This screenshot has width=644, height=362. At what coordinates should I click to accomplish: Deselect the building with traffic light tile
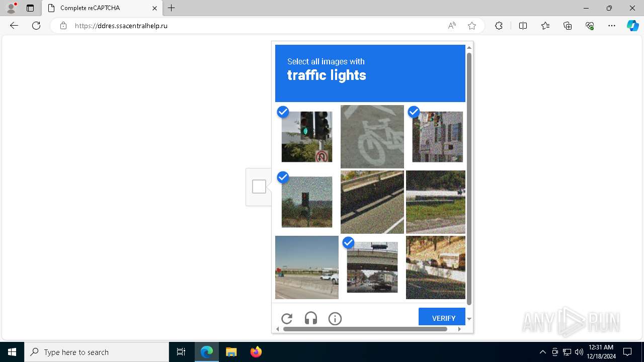(x=436, y=137)
